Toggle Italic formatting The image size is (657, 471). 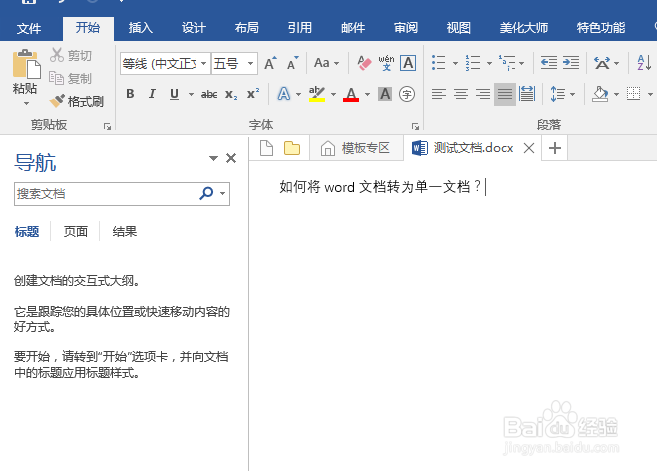(152, 94)
